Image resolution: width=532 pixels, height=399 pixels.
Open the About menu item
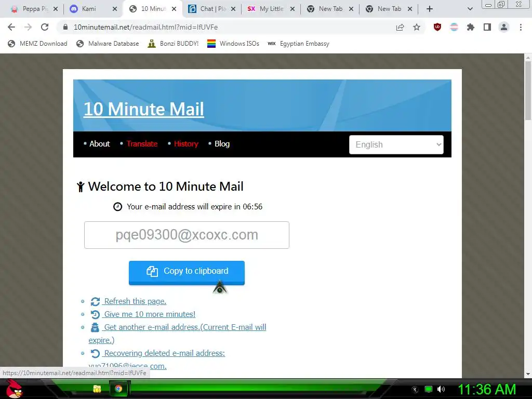[99, 144]
